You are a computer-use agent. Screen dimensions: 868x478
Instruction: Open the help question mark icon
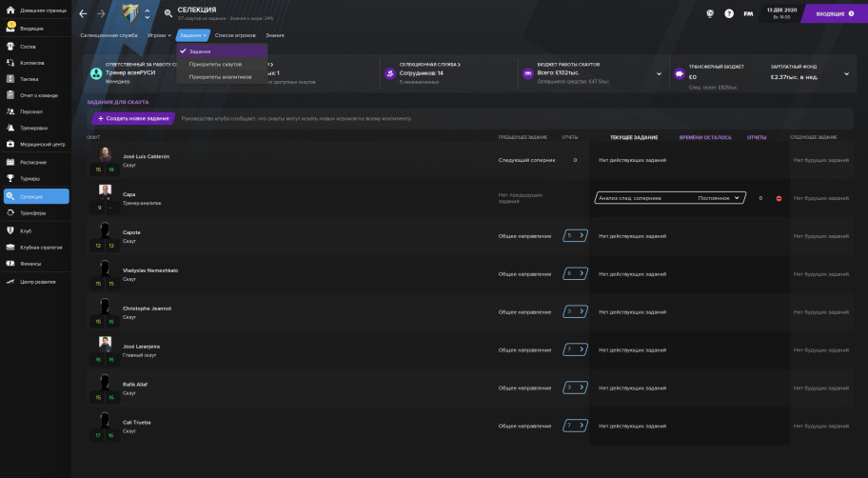[729, 13]
